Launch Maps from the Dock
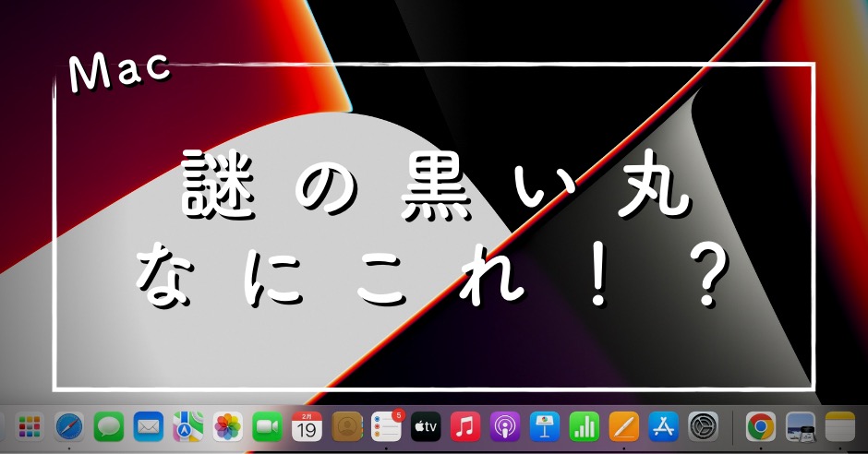Screen dimensions: 868x454 pyautogui.click(x=188, y=426)
